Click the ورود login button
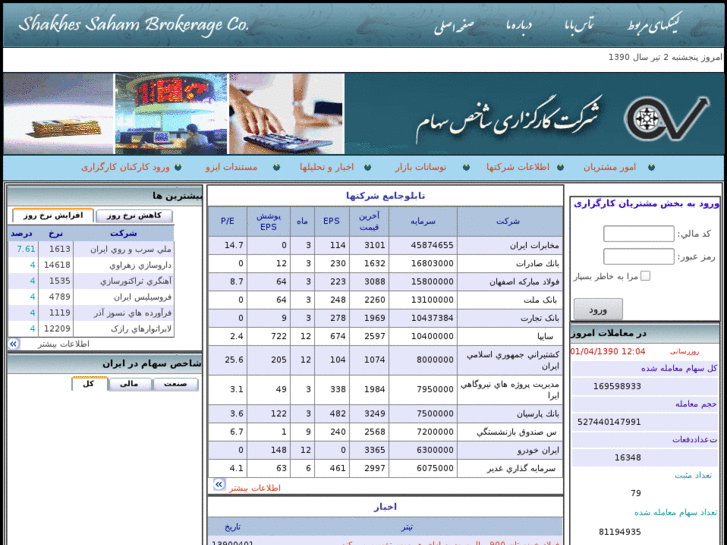 [x=598, y=309]
